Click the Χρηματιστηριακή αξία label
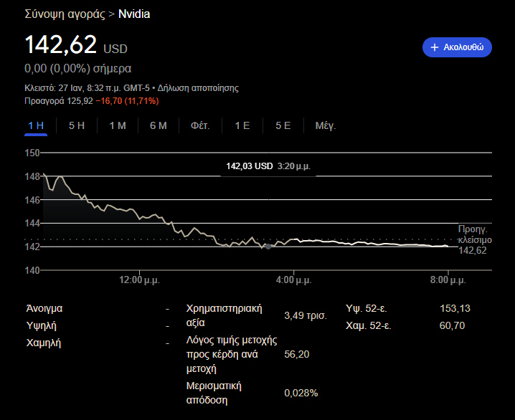 click(224, 315)
